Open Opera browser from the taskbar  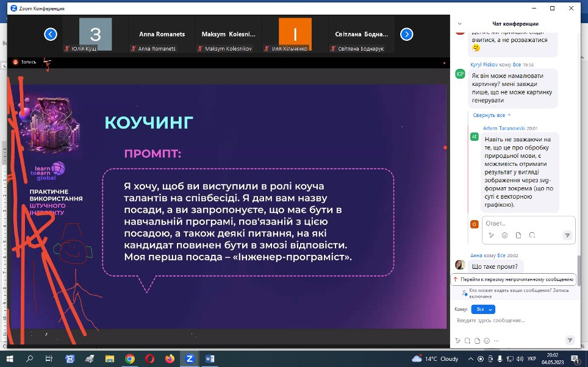(x=149, y=358)
